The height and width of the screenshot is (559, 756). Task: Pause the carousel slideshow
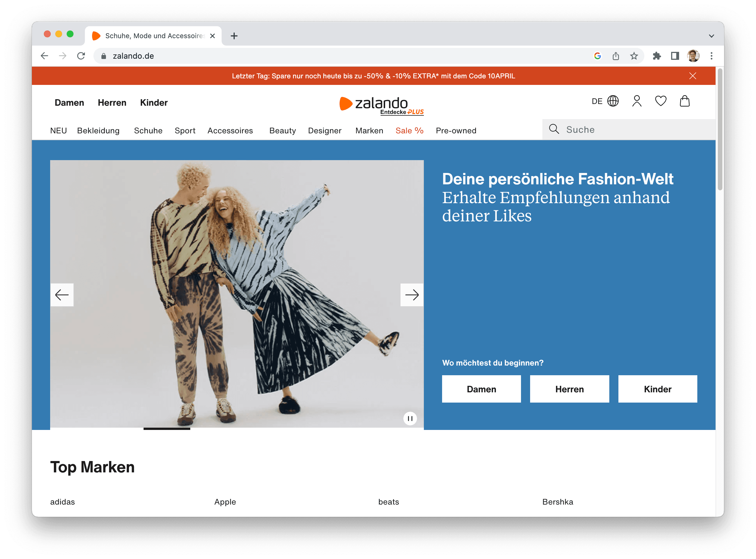tap(410, 418)
